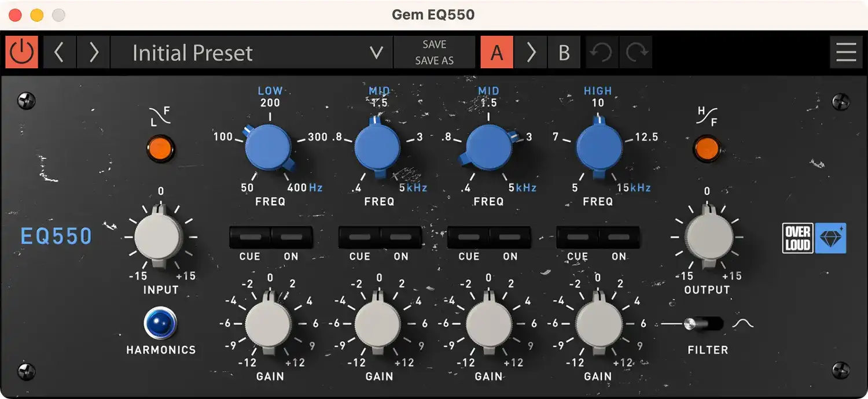Screen dimensions: 868x399
Task: Go to the previous preset arrow
Action: [x=59, y=53]
